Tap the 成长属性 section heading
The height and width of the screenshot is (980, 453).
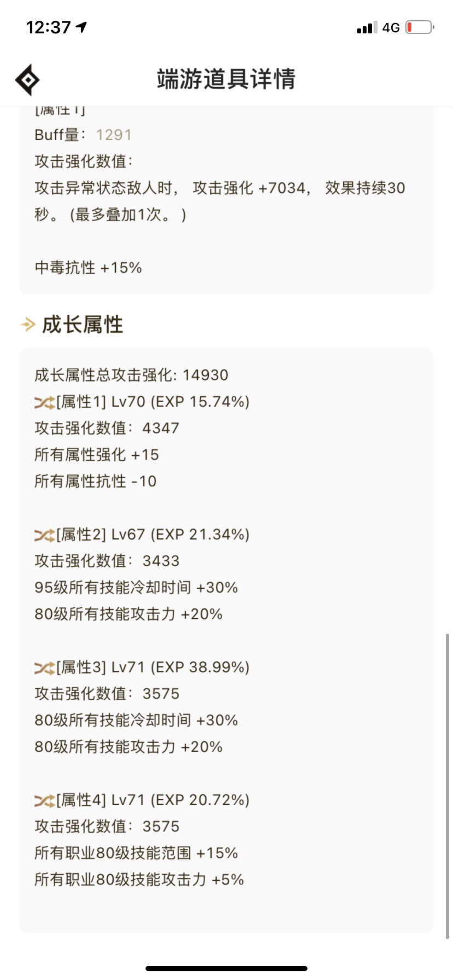83,324
